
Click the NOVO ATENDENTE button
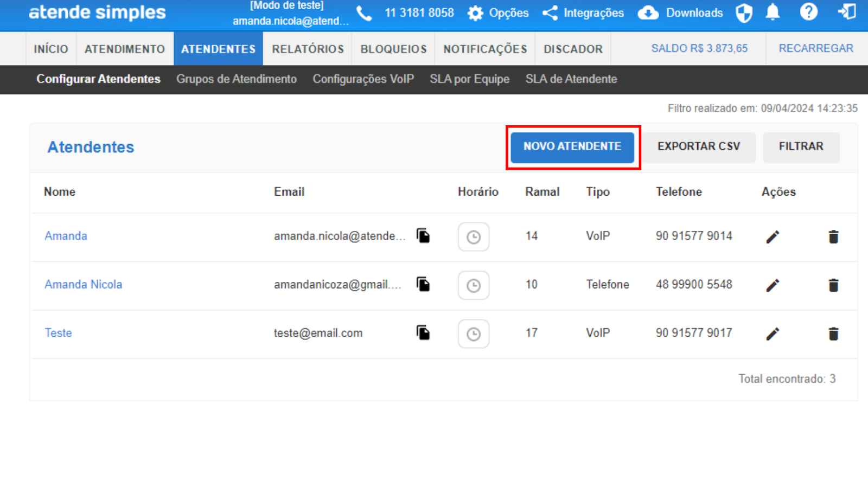tap(572, 147)
